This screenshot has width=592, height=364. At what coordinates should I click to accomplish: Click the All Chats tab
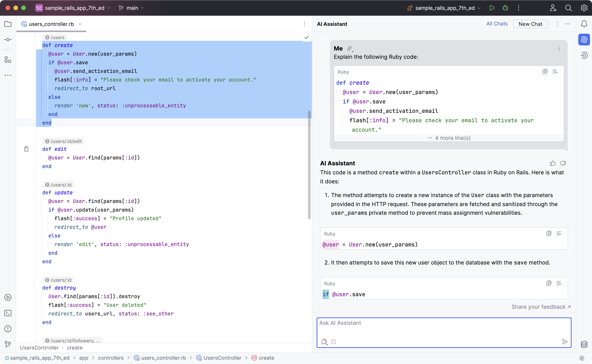pos(497,24)
